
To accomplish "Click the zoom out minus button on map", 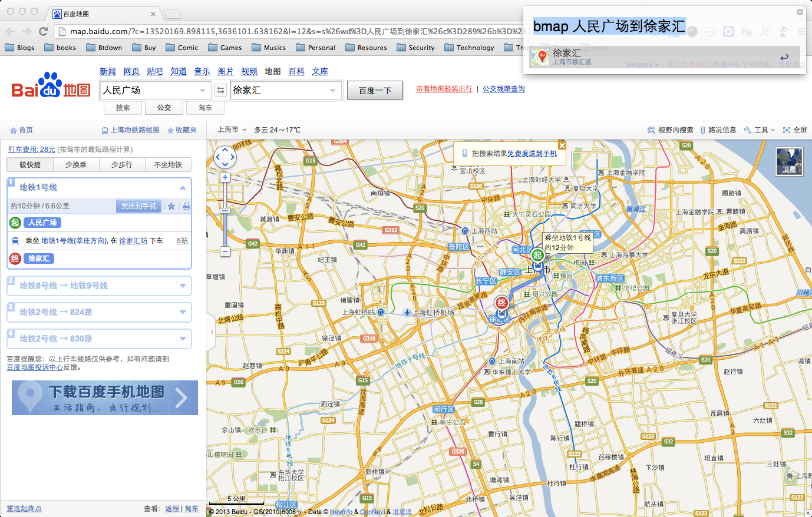I will coord(225,251).
